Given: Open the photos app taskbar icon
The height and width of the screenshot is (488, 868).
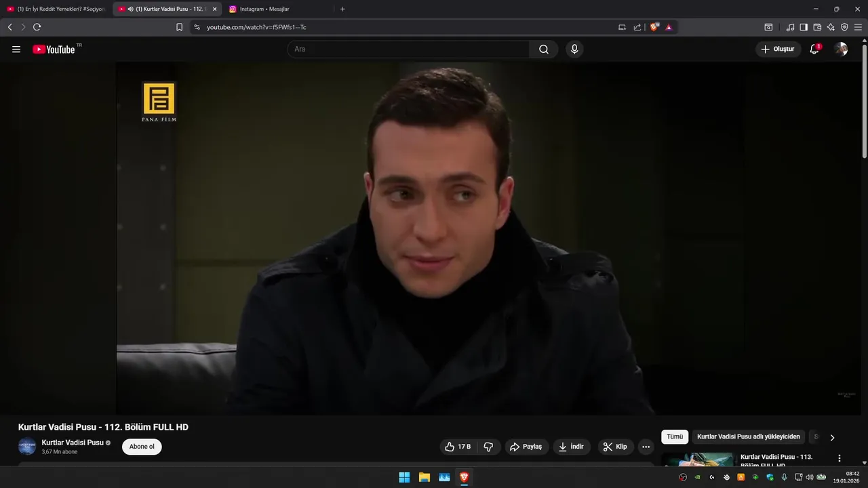Looking at the screenshot, I should tap(444, 477).
